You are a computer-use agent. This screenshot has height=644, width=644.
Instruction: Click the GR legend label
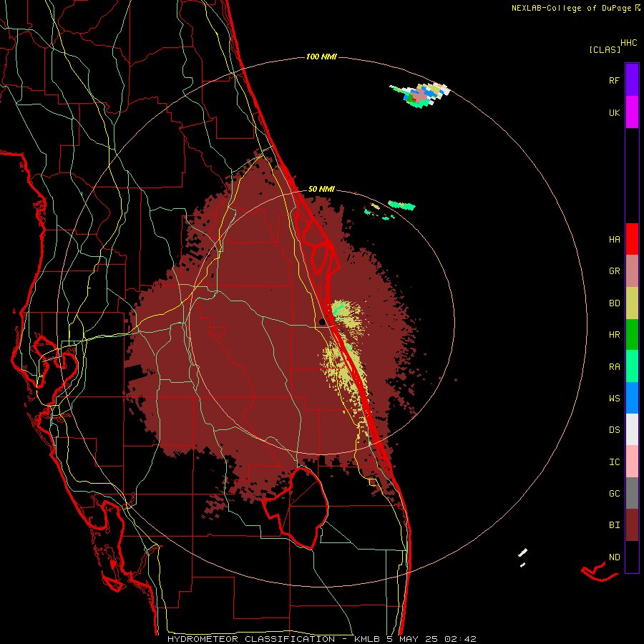(x=615, y=271)
